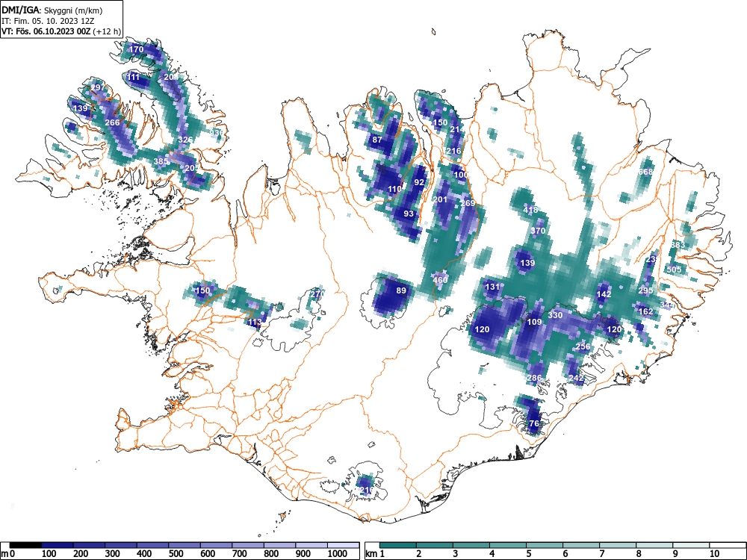Click the 'VT: Fös. 06.10.2023 00Z (+12 h)' line

[61, 31]
